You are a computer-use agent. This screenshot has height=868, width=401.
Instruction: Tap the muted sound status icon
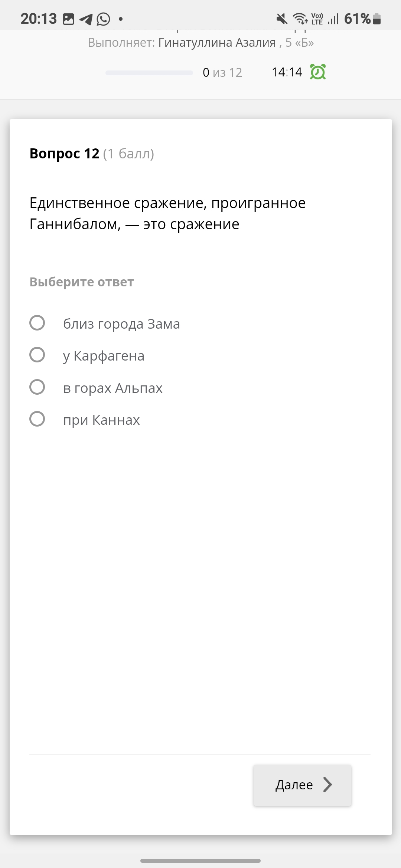coord(282,19)
